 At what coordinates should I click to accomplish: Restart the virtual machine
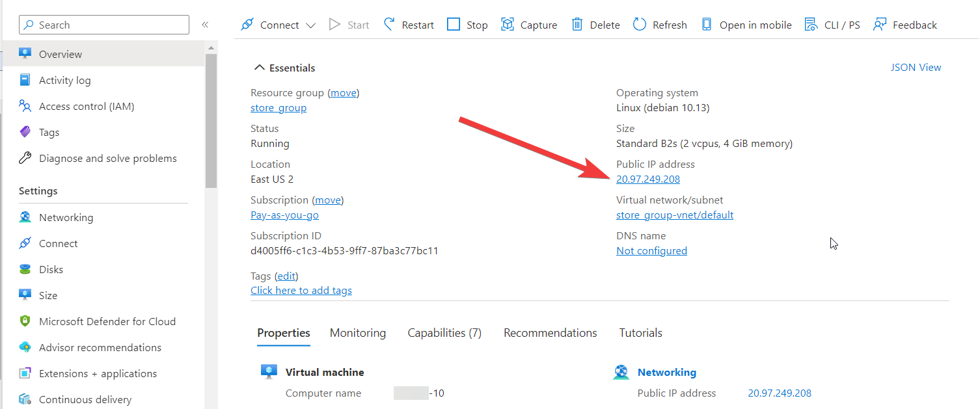408,24
